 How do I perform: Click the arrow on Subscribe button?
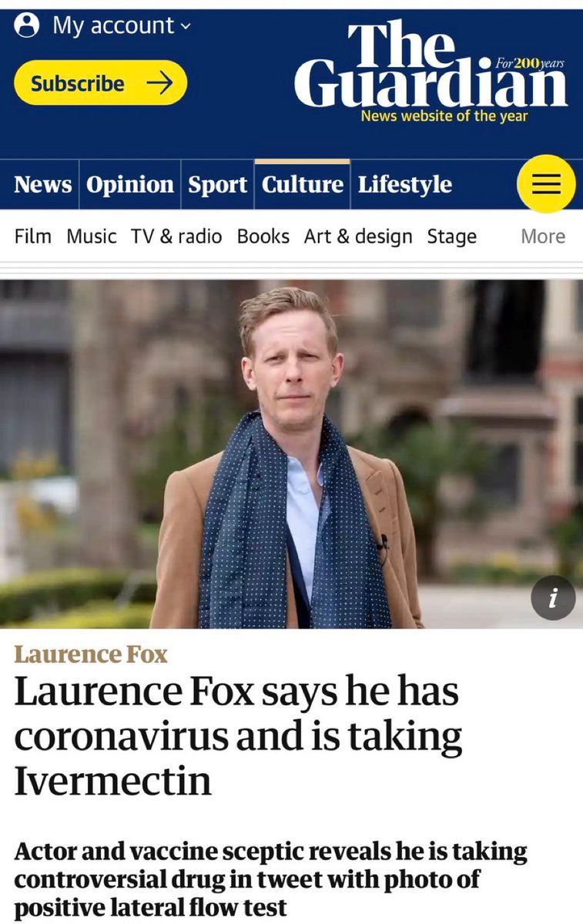[x=159, y=83]
